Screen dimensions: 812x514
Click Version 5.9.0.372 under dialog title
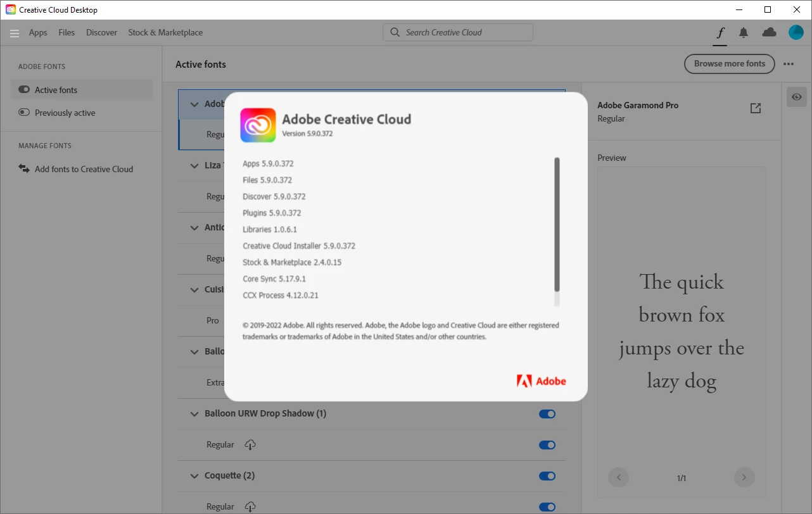point(307,134)
